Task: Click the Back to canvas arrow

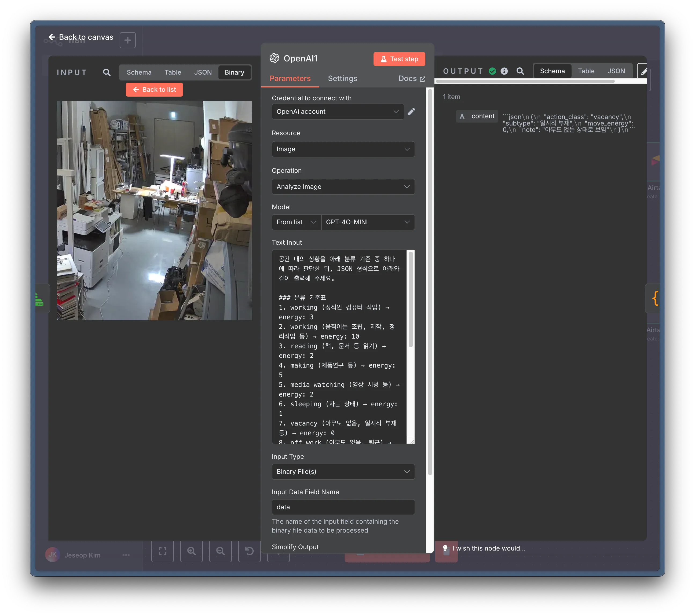Action: coord(52,37)
